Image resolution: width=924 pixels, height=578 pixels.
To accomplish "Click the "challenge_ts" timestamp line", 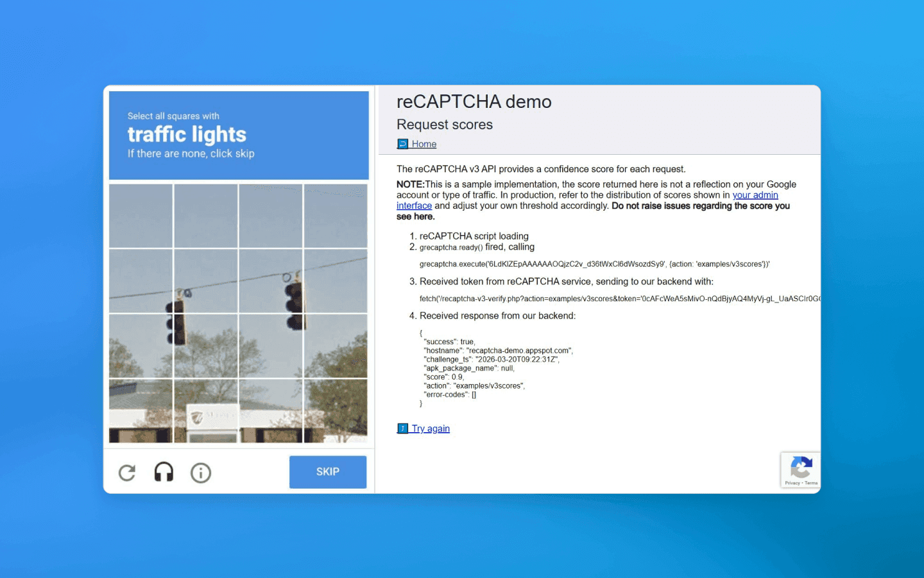I will coord(492,360).
